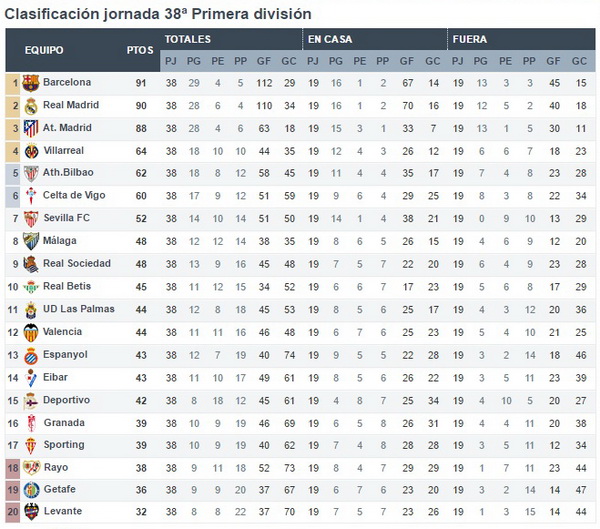Click the EQUIPO column header

[44, 50]
